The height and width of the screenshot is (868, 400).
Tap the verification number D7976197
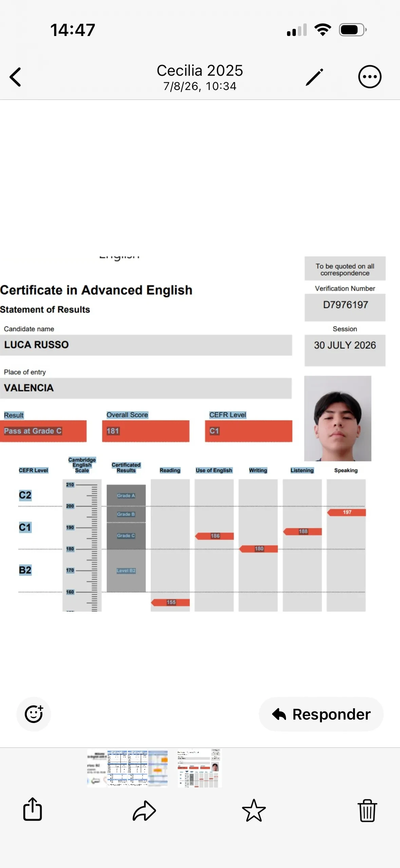(345, 305)
